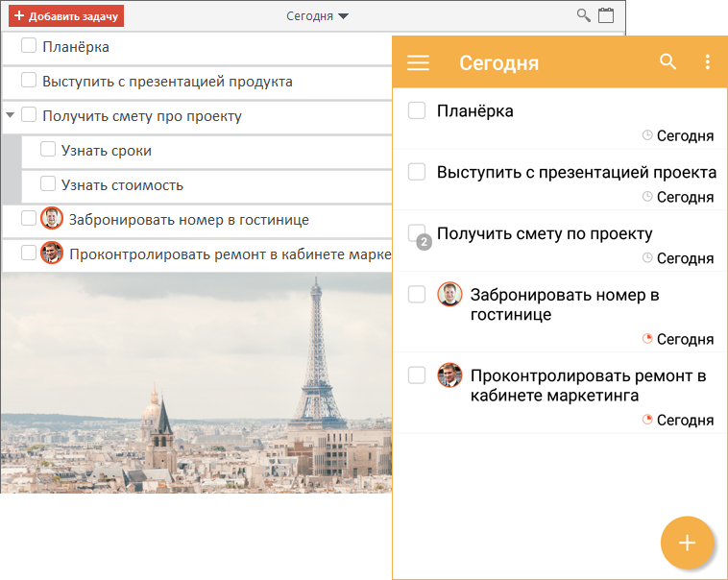Check the Узнать стоимость subtask
This screenshot has width=728, height=580.
coord(48,183)
